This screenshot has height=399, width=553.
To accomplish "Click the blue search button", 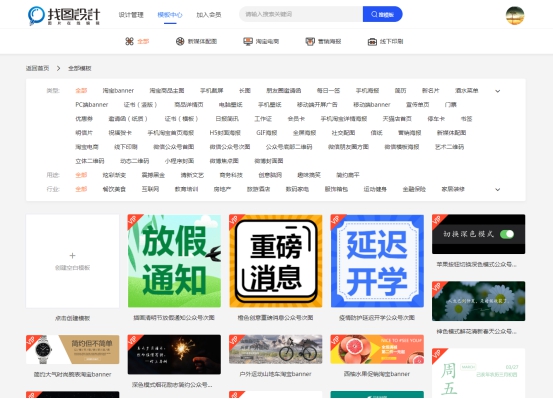I will pyautogui.click(x=383, y=14).
